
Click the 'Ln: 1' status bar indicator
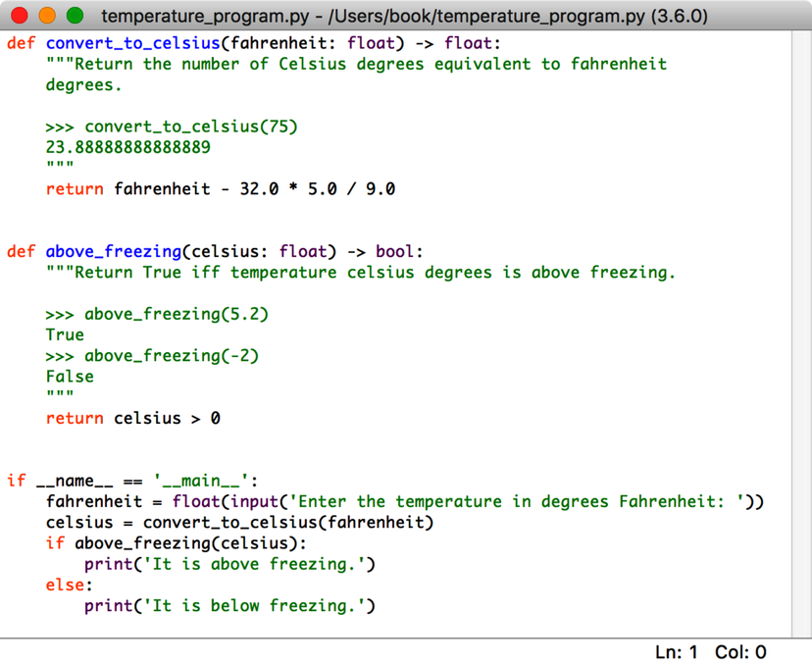tap(677, 651)
